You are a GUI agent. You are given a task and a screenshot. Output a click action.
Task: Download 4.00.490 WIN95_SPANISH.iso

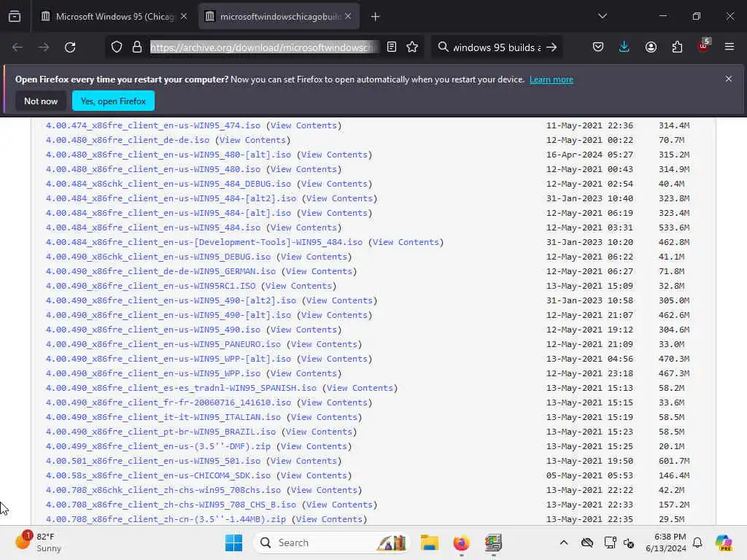[181, 388]
